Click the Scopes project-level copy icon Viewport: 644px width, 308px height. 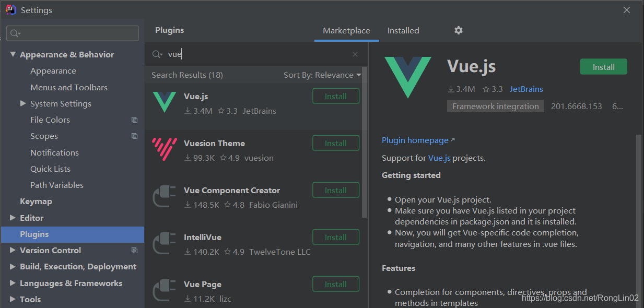pyautogui.click(x=134, y=136)
